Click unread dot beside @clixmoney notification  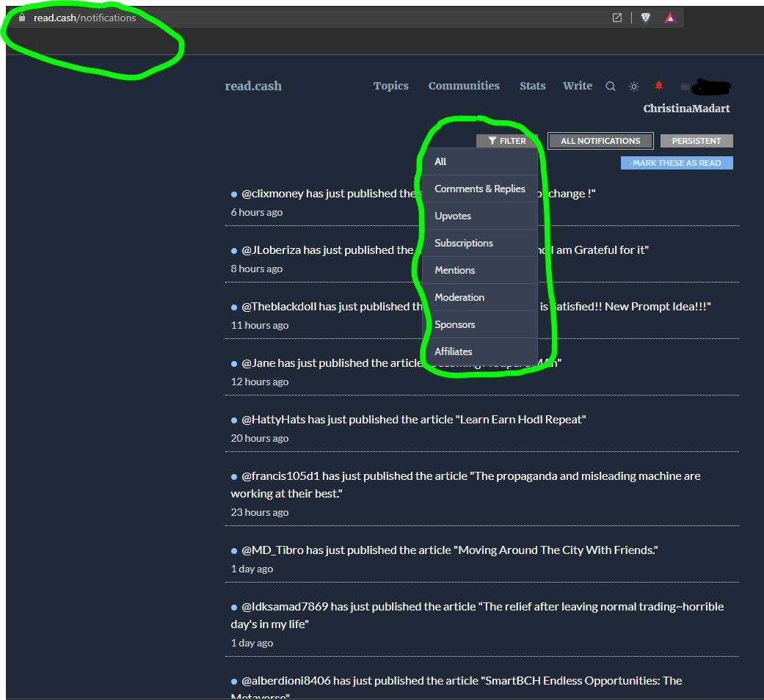[x=234, y=194]
